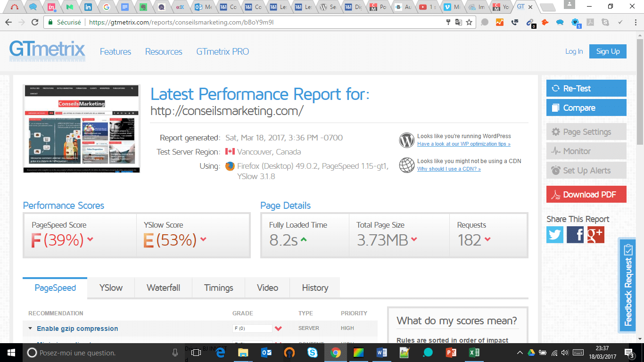
Task: Open 'Why should I use a CDN?' link
Action: pos(449,169)
